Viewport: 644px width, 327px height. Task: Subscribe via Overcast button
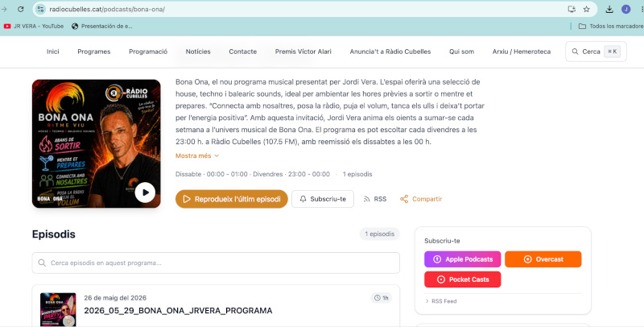(x=543, y=259)
